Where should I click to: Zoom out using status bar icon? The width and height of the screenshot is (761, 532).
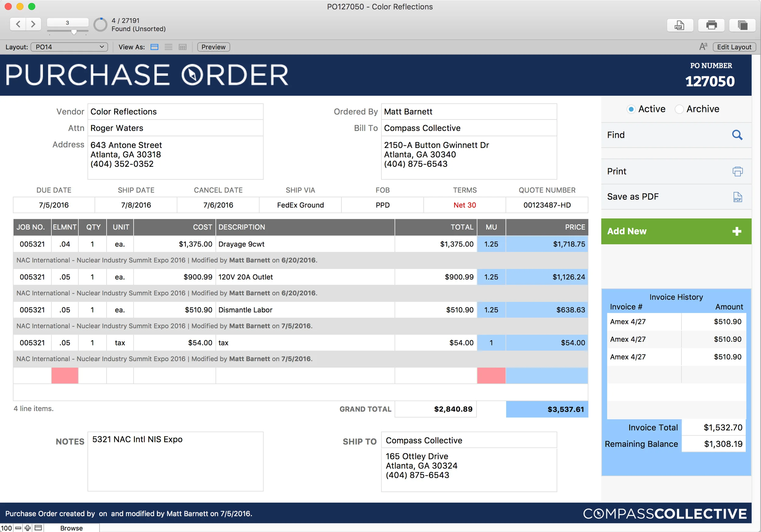pyautogui.click(x=18, y=528)
